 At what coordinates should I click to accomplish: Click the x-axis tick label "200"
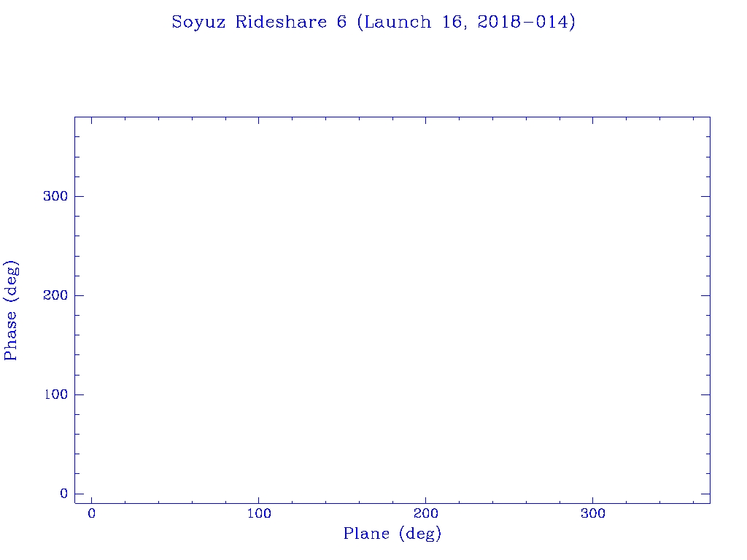click(x=425, y=514)
